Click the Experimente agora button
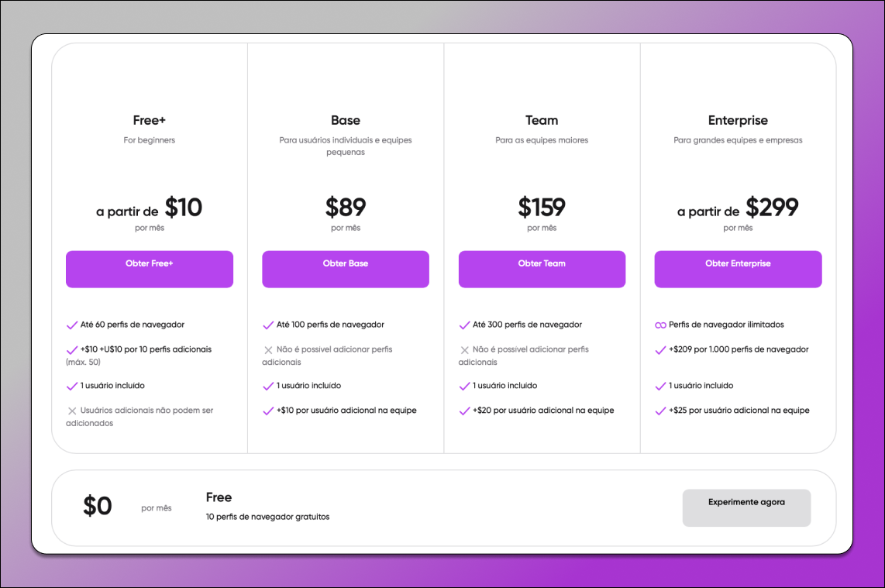Screen dimensions: 885x588 pos(746,508)
